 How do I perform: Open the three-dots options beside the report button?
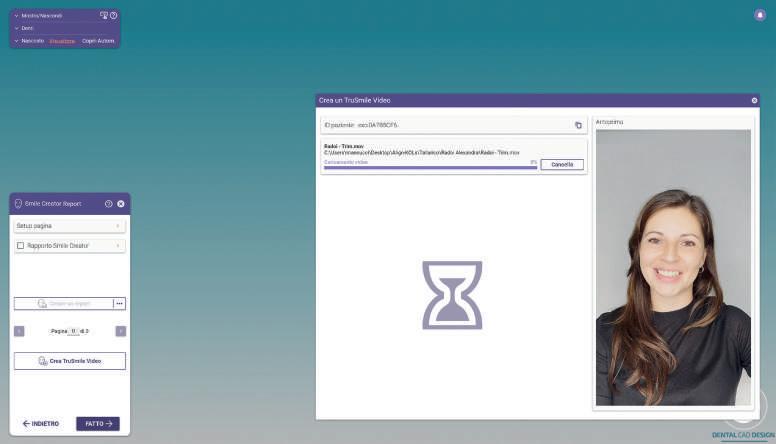(119, 303)
